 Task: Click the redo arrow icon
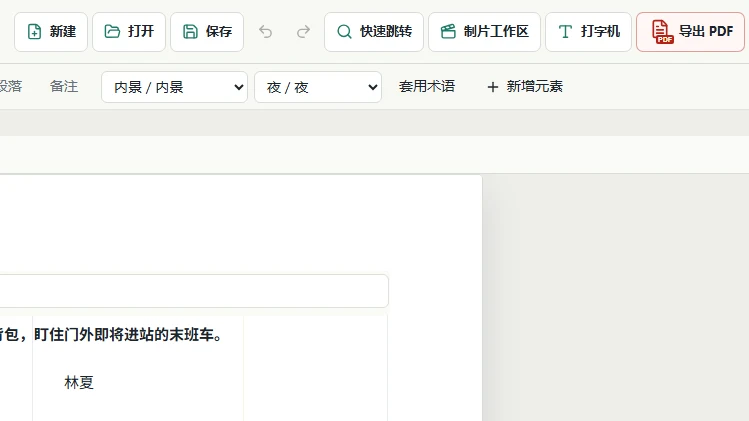click(x=303, y=32)
